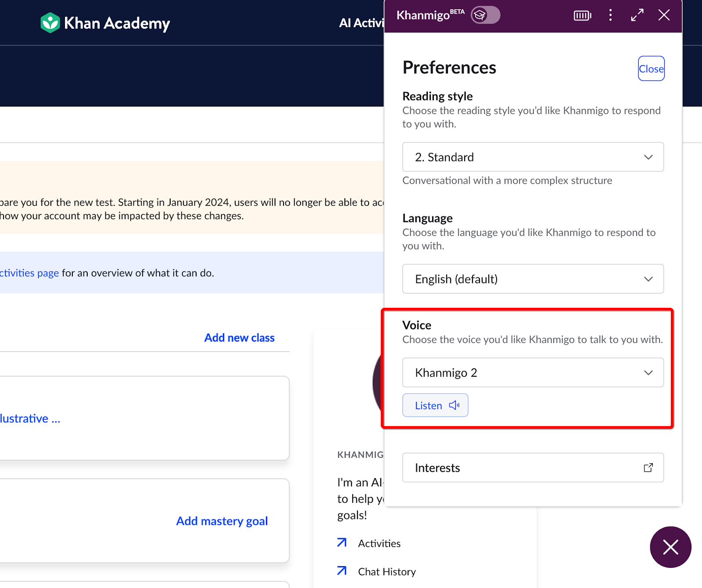Open Interests via external link icon
Image resolution: width=702 pixels, height=588 pixels.
click(648, 467)
